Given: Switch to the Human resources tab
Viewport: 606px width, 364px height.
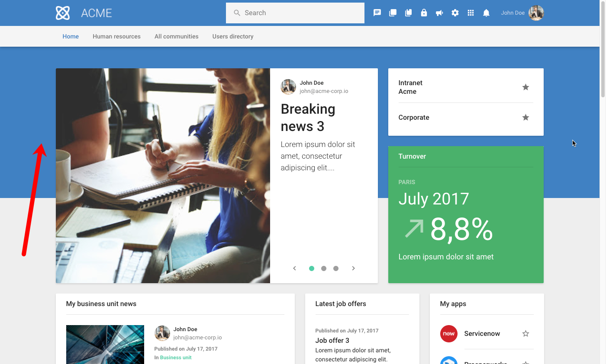Looking at the screenshot, I should click(x=116, y=36).
